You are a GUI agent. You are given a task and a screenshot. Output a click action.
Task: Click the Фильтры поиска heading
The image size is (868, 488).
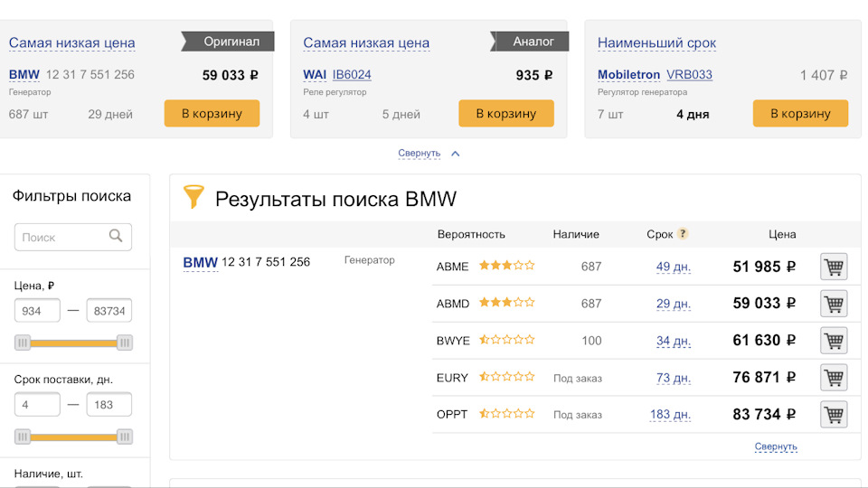coord(72,196)
